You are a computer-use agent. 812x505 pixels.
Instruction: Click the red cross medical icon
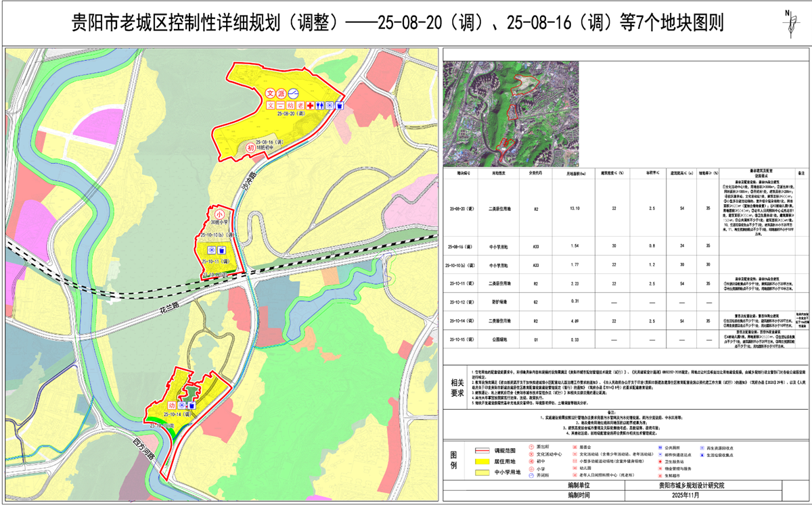[x=310, y=106]
